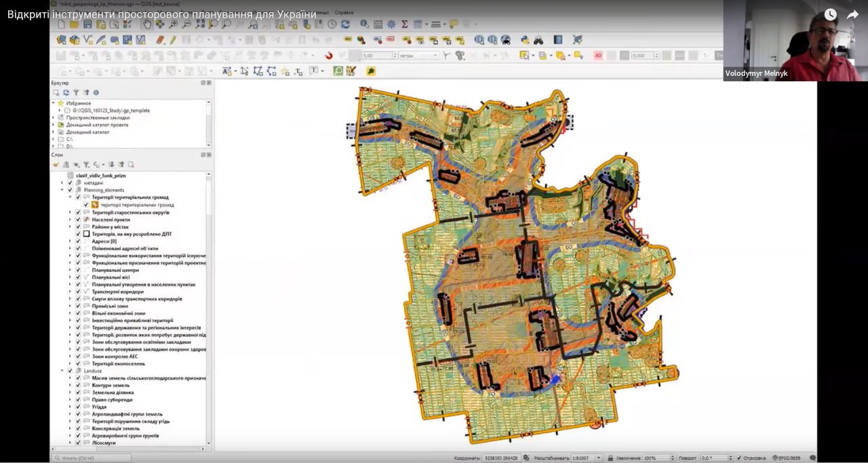Toggle visibility of Planning_elements group
This screenshot has height=463, width=868.
pos(70,190)
